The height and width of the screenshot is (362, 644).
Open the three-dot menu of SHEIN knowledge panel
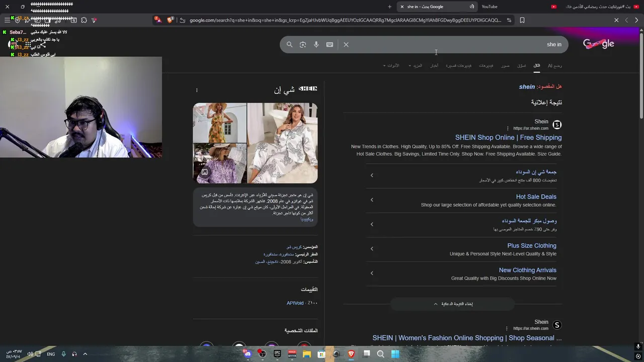click(197, 90)
